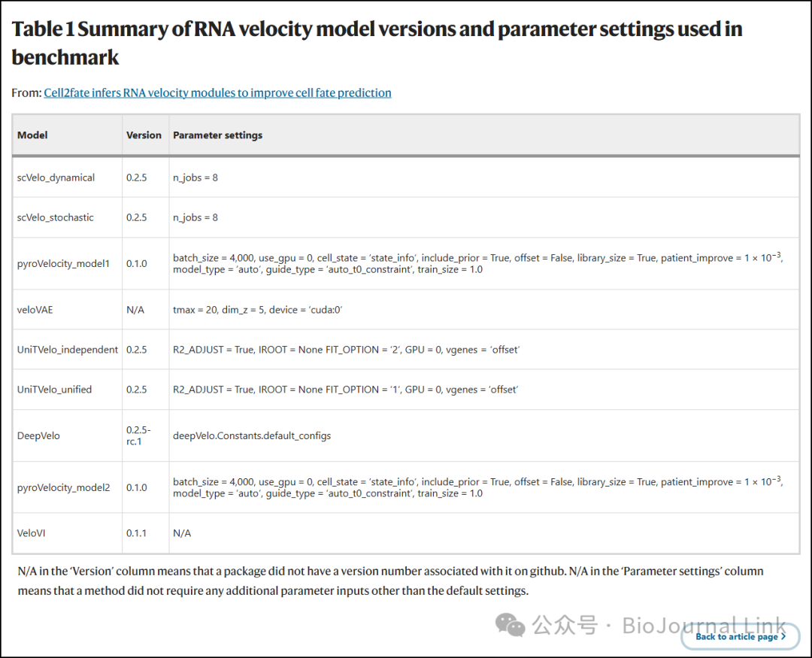Click the Back to article page button
Screen dimensions: 812x658
click(736, 636)
